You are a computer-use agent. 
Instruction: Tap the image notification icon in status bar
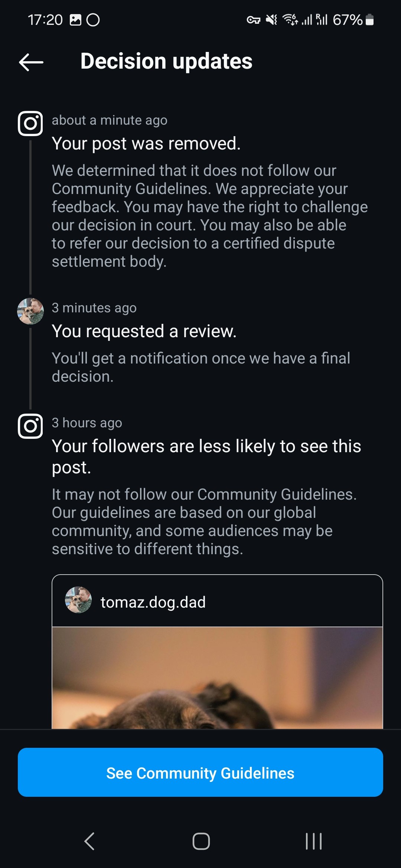click(x=75, y=20)
